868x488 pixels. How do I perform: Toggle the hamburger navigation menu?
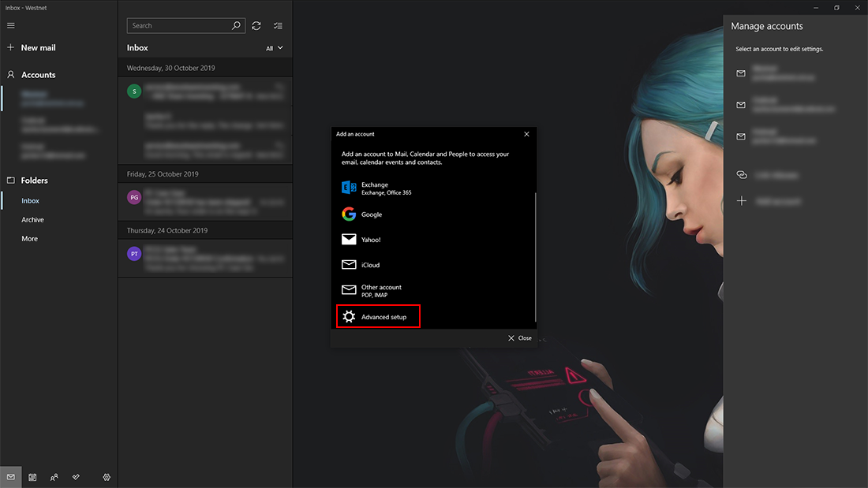pyautogui.click(x=10, y=25)
